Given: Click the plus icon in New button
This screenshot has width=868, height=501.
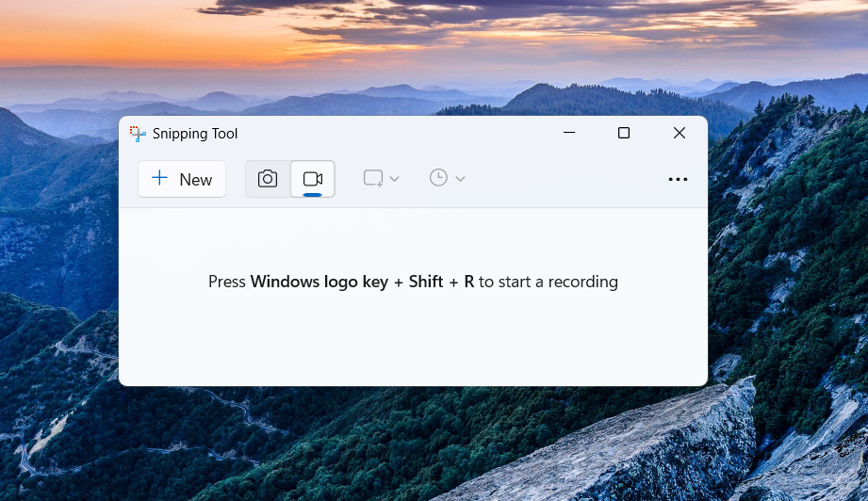Looking at the screenshot, I should pos(160,178).
